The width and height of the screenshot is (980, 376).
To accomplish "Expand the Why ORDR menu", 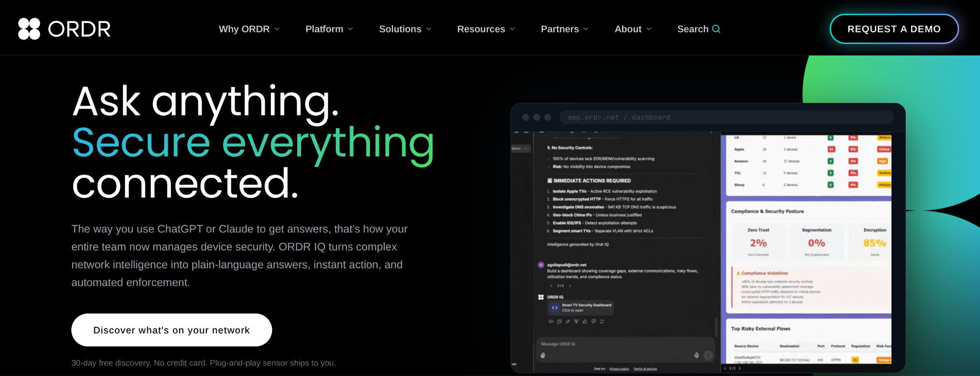I will pyautogui.click(x=249, y=29).
